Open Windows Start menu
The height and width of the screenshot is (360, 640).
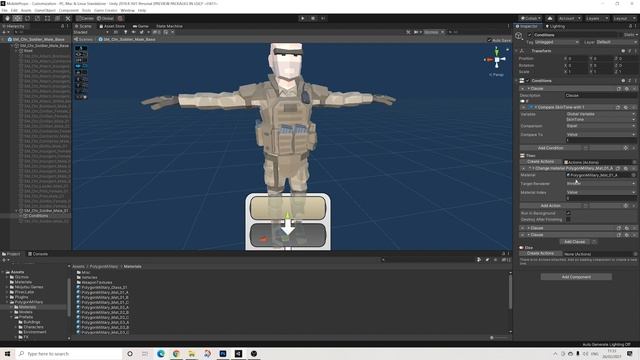7,354
